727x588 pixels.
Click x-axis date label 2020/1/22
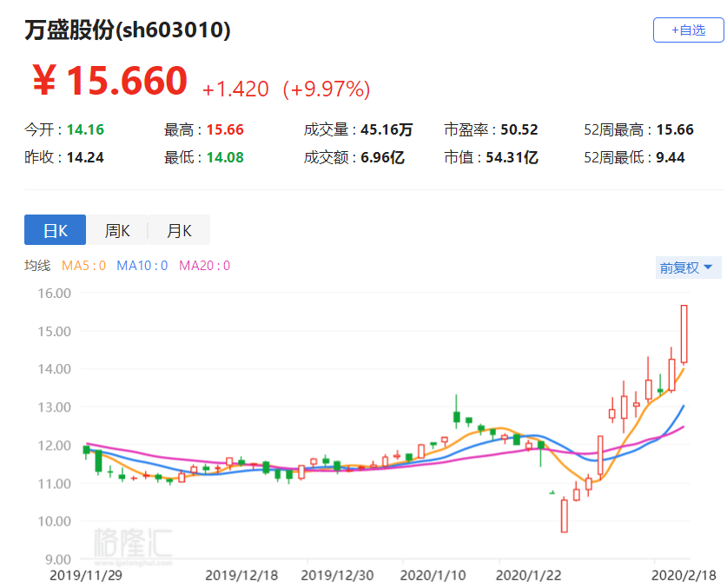tap(529, 575)
